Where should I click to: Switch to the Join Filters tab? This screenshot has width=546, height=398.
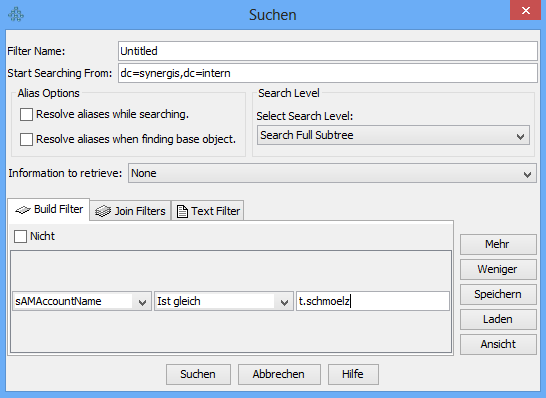pos(130,211)
